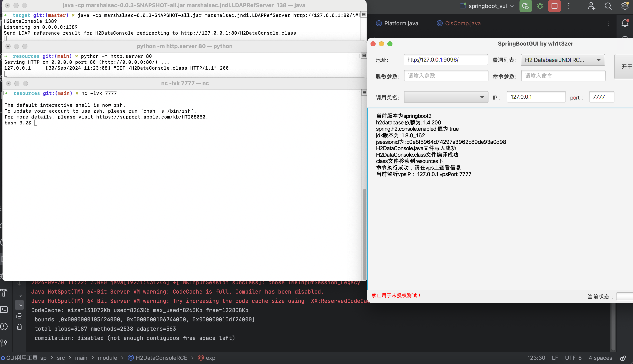
Task: Toggle read-only lock in status bar
Action: pos(623,358)
